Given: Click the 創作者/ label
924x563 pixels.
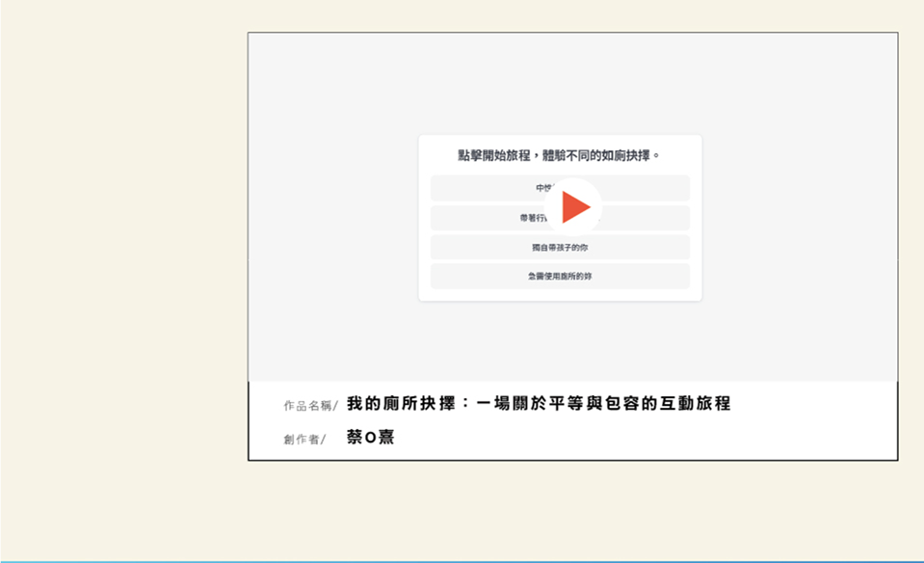Looking at the screenshot, I should [304, 440].
